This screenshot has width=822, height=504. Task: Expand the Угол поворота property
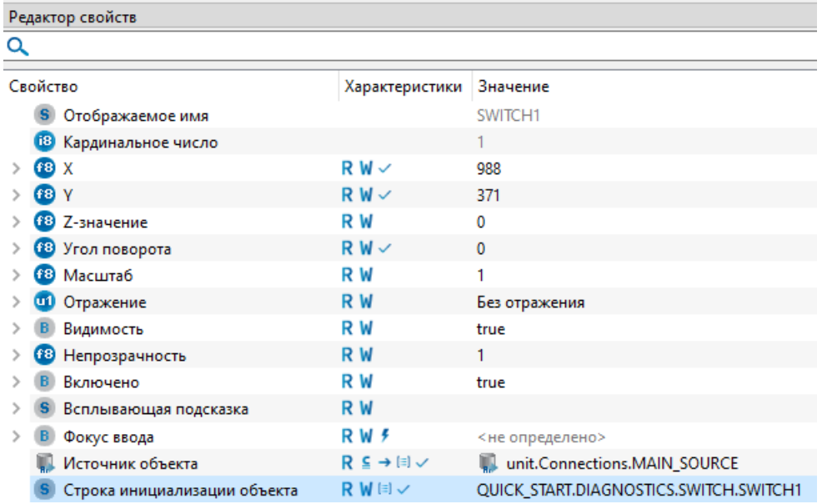coord(15,249)
